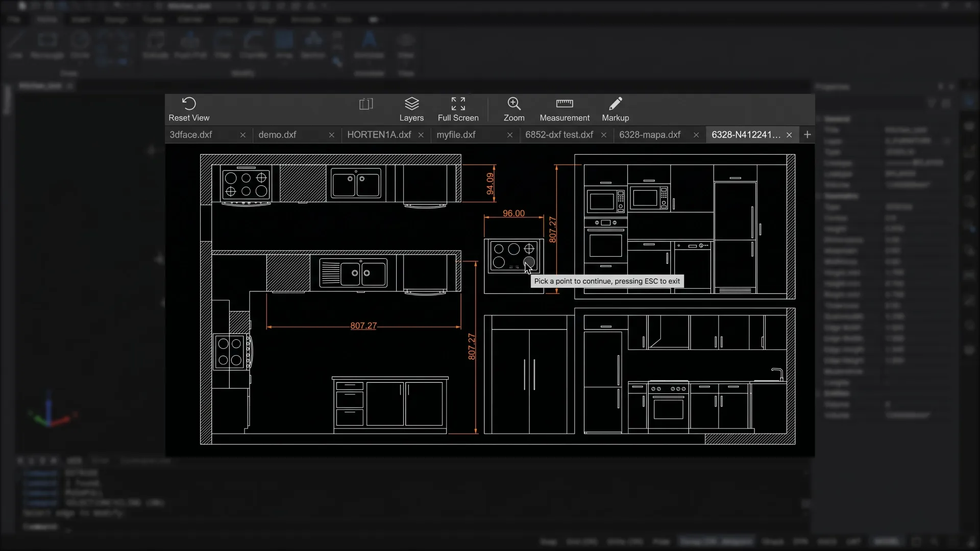Add a new file tab with plus
Viewport: 980px width, 551px height.
point(807,135)
